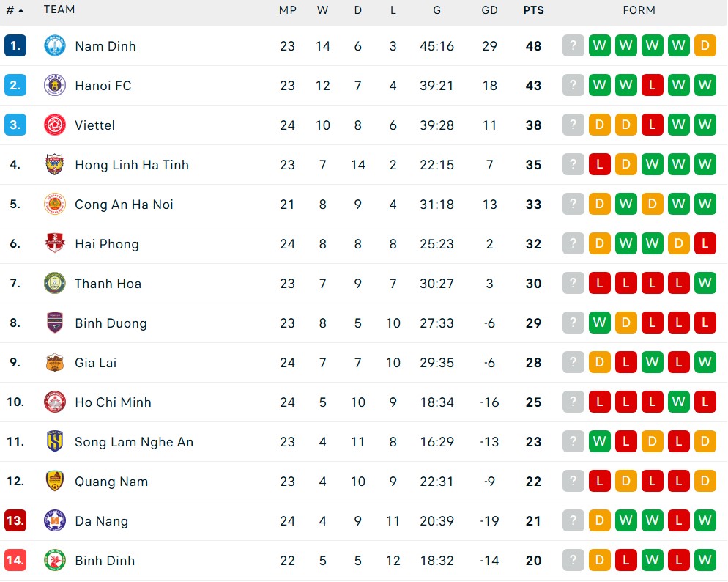Click Thanh Hoa's green W form badge
Image resolution: width=728 pixels, height=582 pixels.
point(705,283)
